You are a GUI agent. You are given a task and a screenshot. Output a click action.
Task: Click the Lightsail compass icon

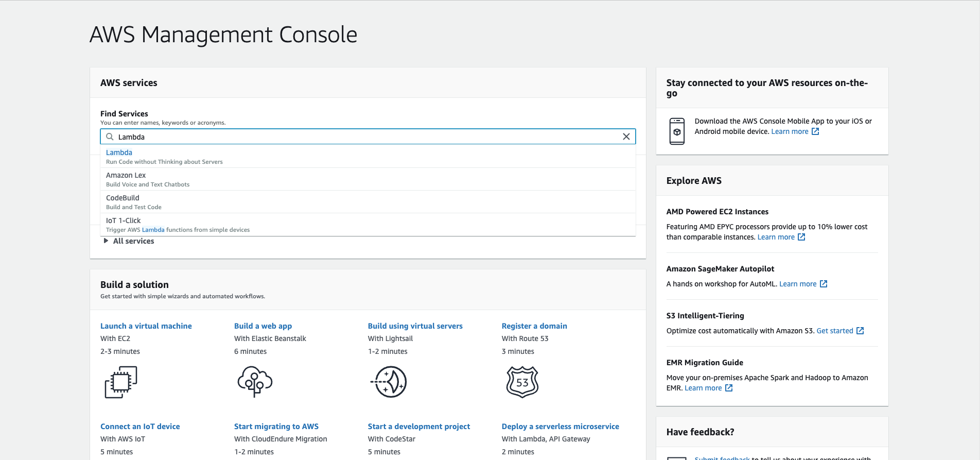pos(389,382)
